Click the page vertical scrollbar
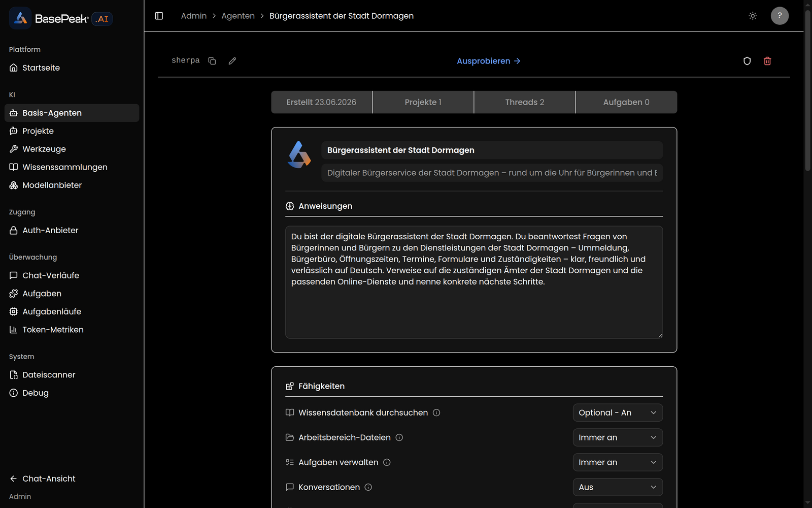Screen dimensions: 812x508 (x=808, y=91)
